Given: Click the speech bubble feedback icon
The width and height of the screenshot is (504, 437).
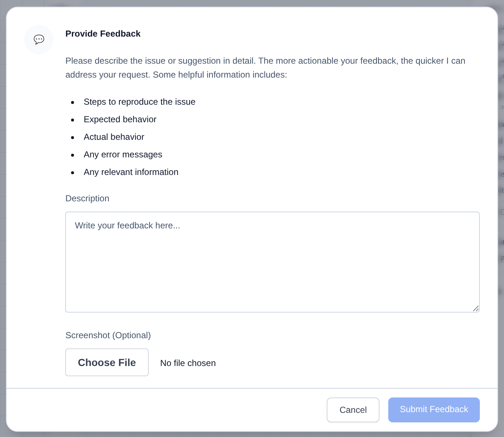Looking at the screenshot, I should pyautogui.click(x=39, y=39).
